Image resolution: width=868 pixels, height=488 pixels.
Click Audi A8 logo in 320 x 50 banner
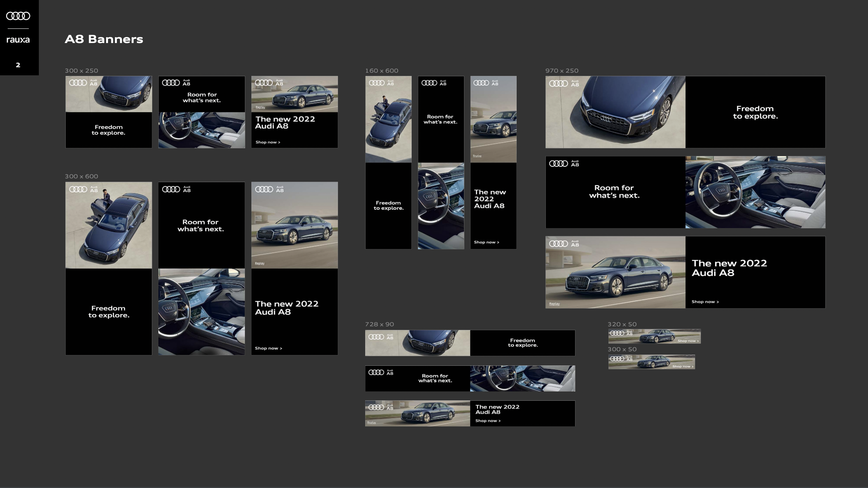621,333
